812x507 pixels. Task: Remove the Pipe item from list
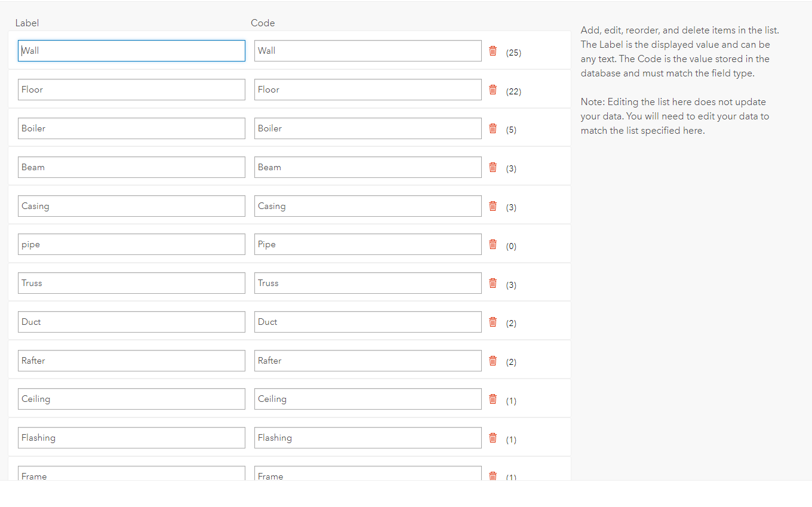pos(493,244)
